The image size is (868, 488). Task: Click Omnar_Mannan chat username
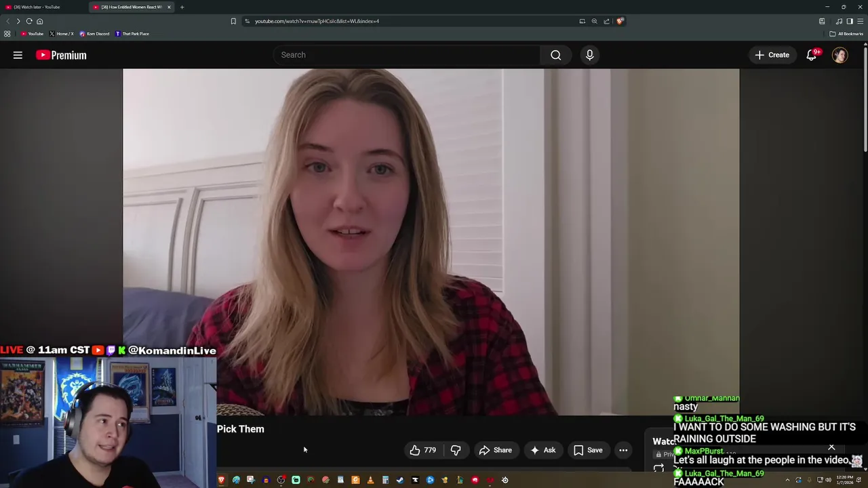[712, 399]
